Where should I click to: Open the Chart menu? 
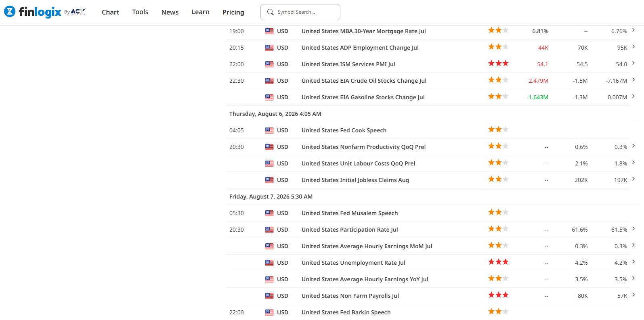coord(110,12)
